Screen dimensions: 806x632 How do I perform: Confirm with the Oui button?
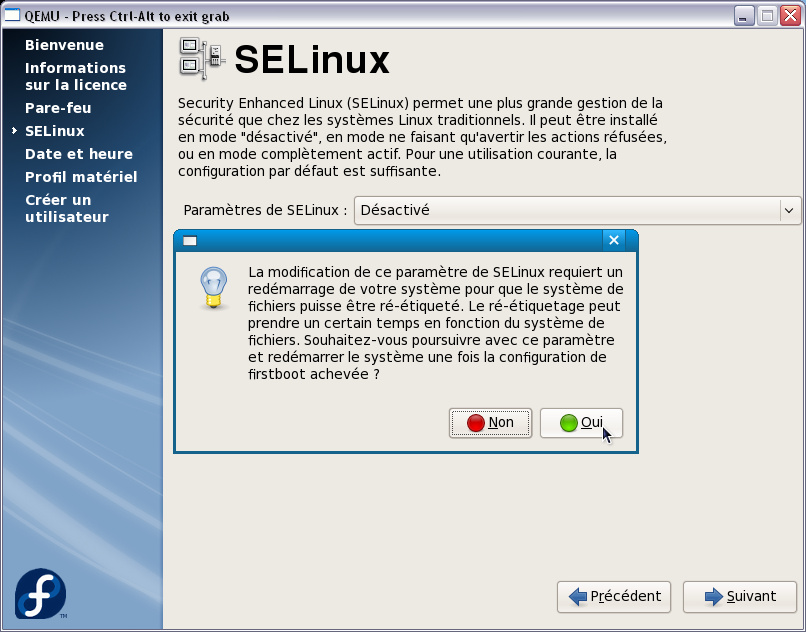click(x=581, y=423)
